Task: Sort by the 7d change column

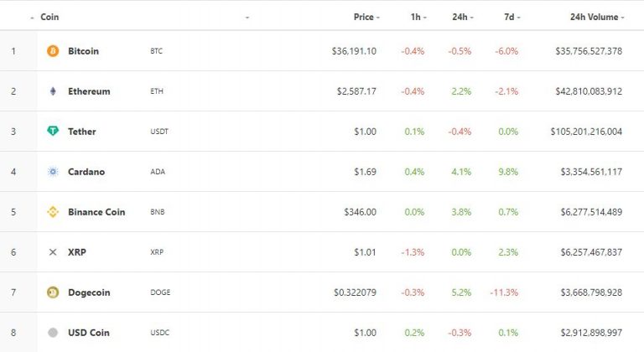Action: 512,17
